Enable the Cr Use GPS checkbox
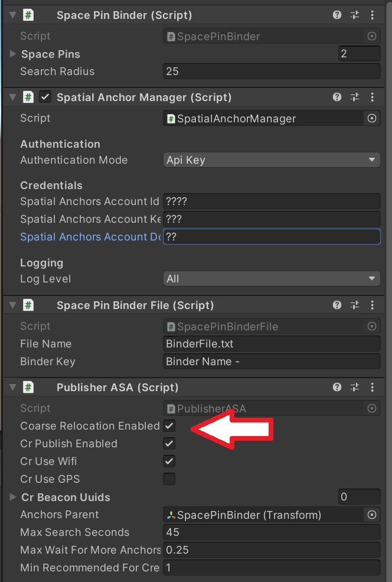 click(x=169, y=479)
